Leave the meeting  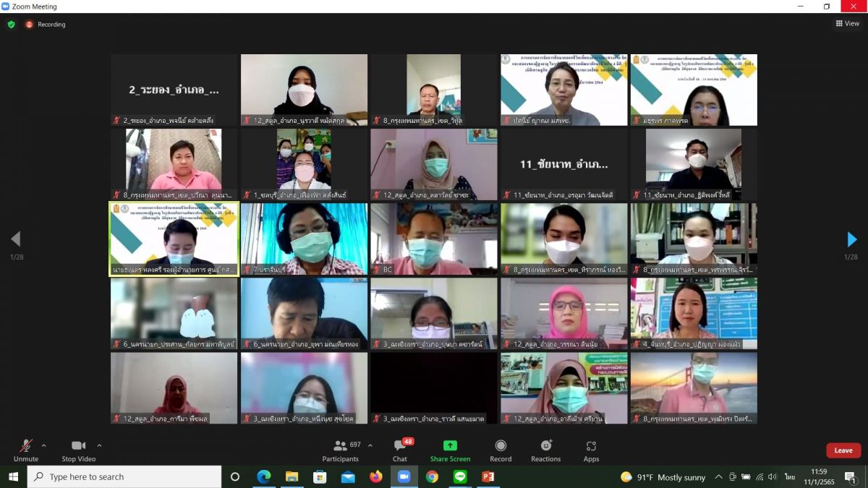coord(843,450)
